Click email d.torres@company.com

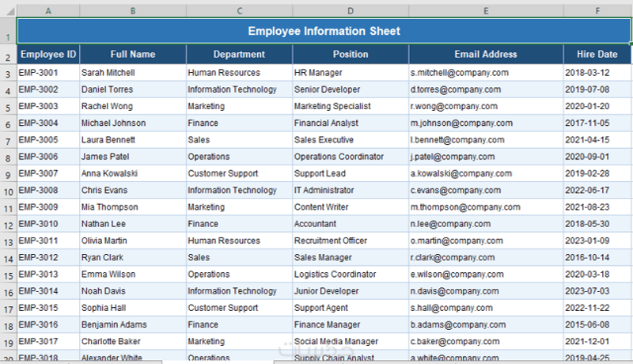[486, 89]
